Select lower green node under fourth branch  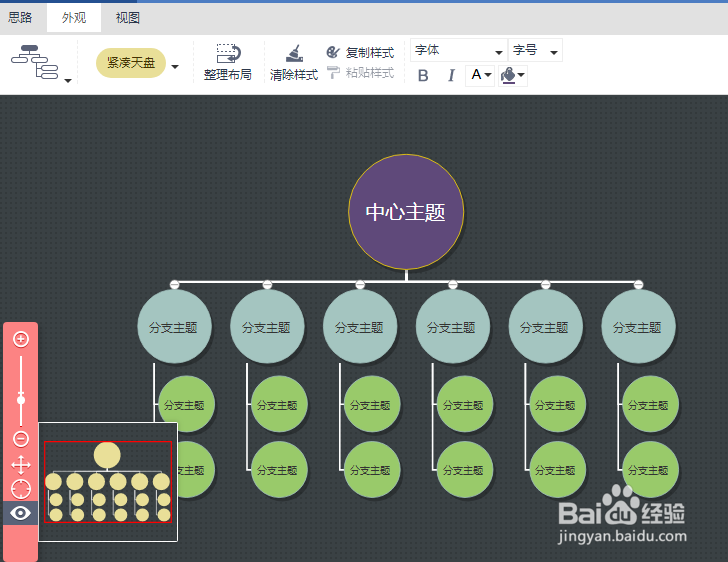(464, 470)
